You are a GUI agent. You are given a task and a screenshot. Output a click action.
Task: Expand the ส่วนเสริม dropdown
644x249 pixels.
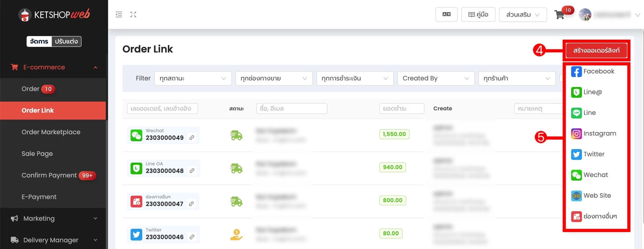click(x=523, y=15)
